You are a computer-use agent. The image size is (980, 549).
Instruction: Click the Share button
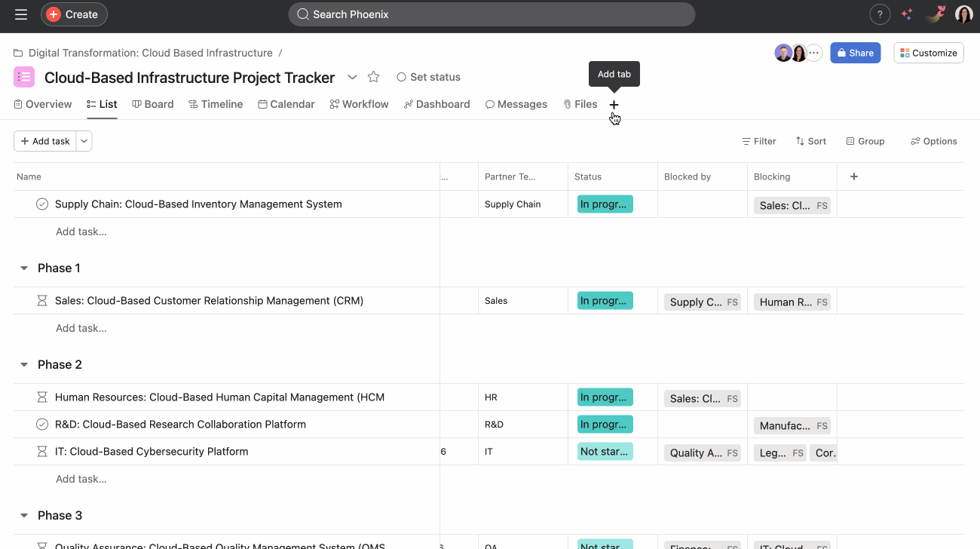tap(855, 53)
